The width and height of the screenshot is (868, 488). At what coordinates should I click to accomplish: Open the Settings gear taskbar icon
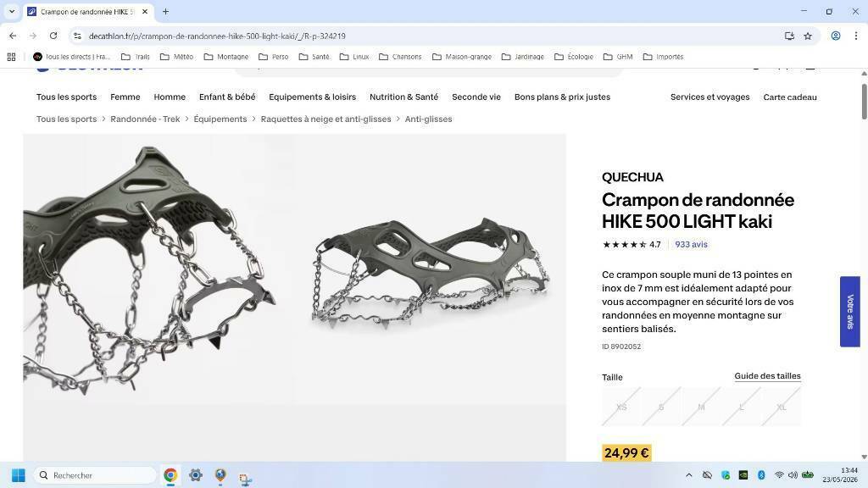pyautogui.click(x=196, y=475)
